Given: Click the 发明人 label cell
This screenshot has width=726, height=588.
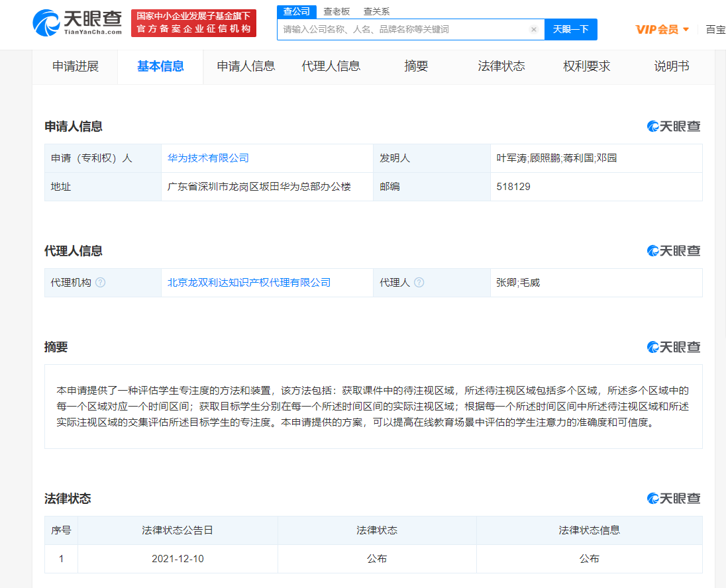Looking at the screenshot, I should [x=431, y=158].
